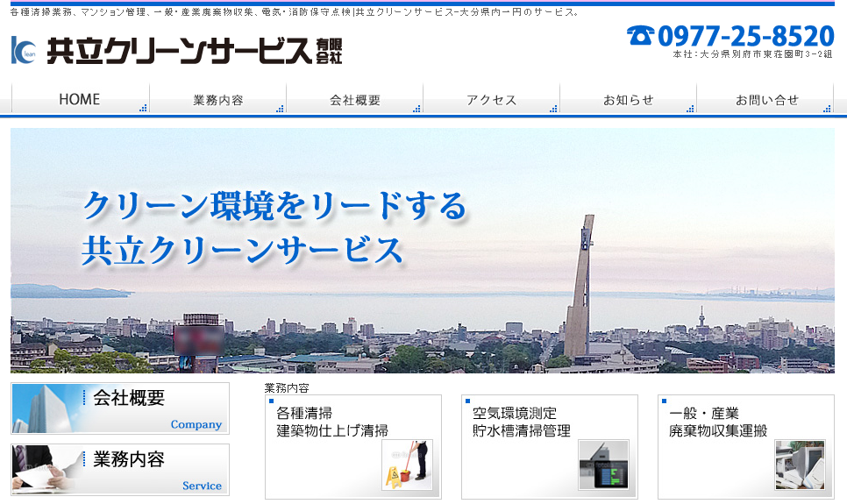Click the waste appliances thumbnail image
The image size is (847, 504).
pyautogui.click(x=800, y=465)
